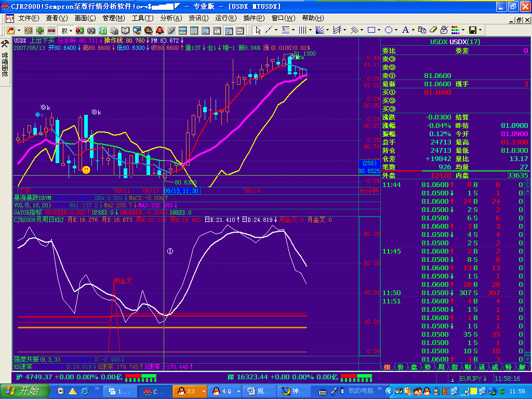Open the color palette dots picker

pyautogui.click(x=455, y=30)
